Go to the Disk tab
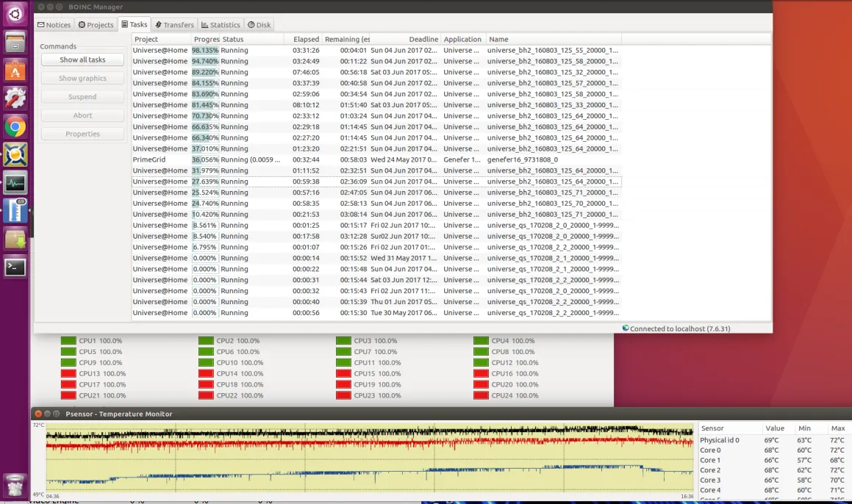Viewport: 852px width, 504px height. [259, 24]
